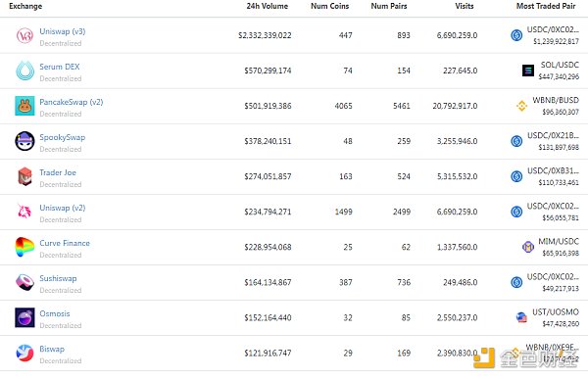Click the MIM coin icon beside MIM/USDC

[x=528, y=247]
